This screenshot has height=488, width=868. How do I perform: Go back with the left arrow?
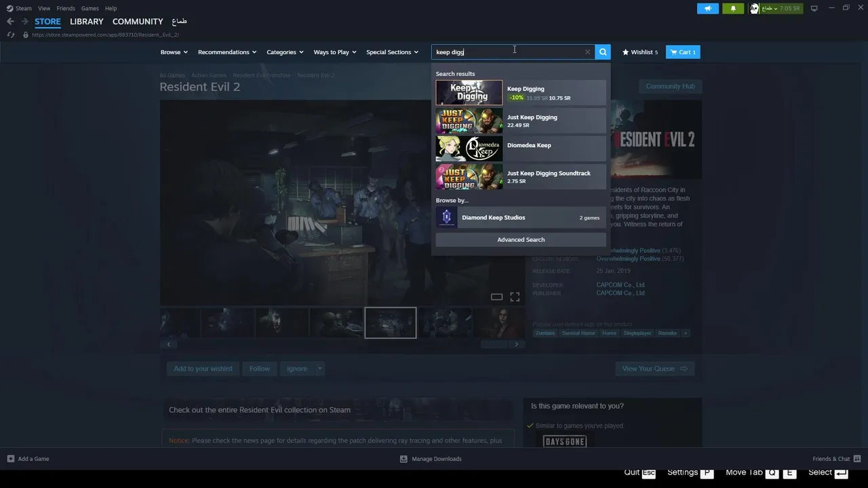click(10, 22)
